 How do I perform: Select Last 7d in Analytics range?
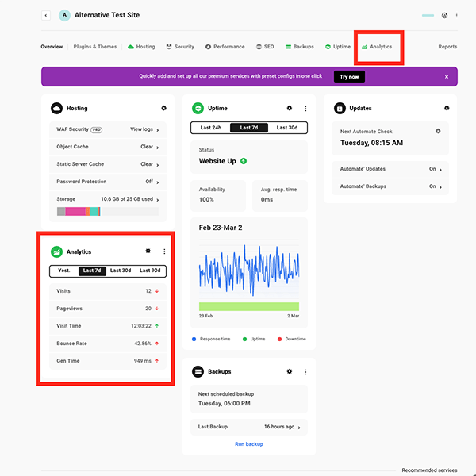92,271
